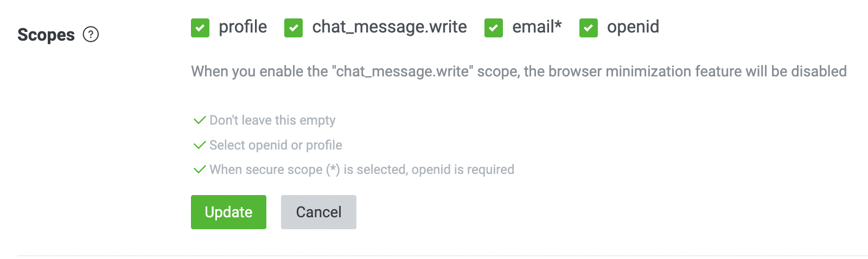Click the "openid" scope label text

click(x=633, y=27)
